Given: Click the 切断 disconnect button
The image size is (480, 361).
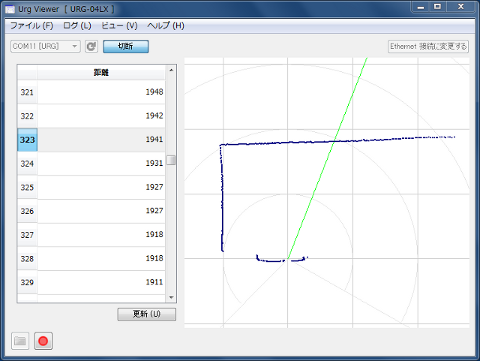Looking at the screenshot, I should 126,46.
